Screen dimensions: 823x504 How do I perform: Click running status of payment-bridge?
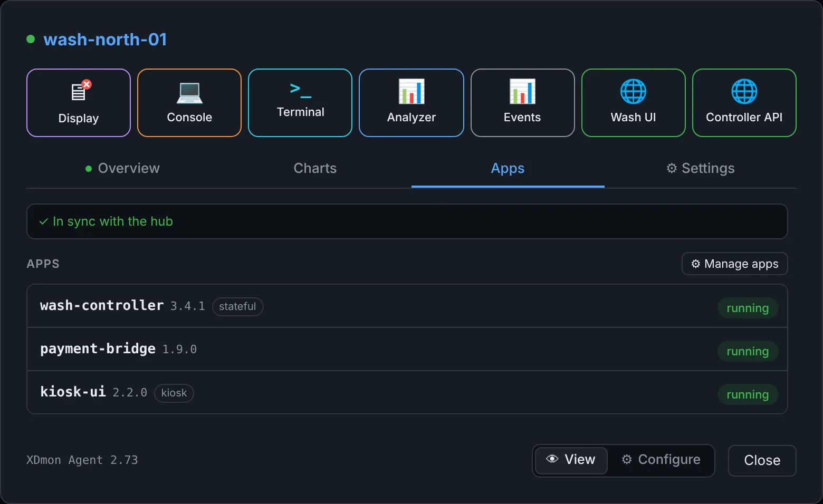[748, 351]
